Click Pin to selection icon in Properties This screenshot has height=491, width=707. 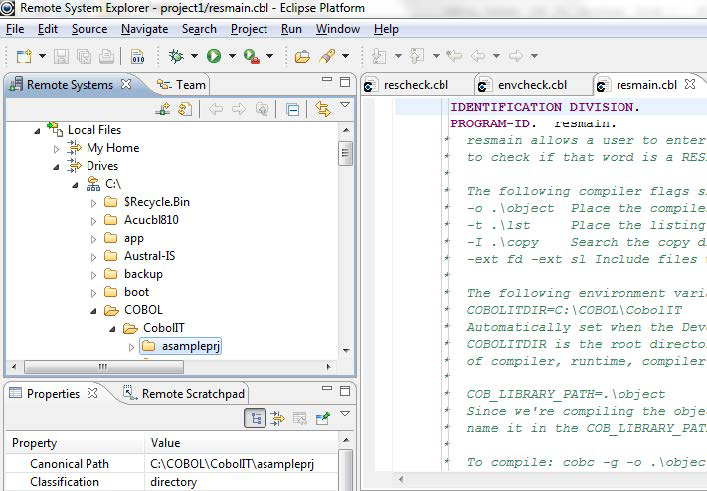coord(323,418)
